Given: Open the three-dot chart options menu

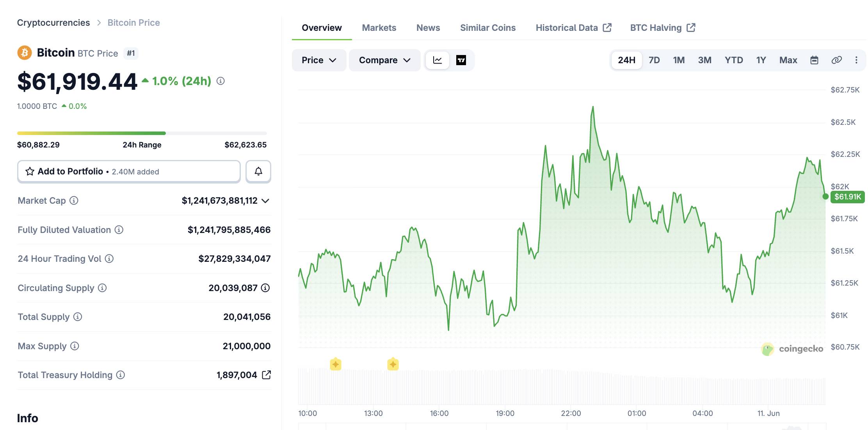Looking at the screenshot, I should (856, 60).
